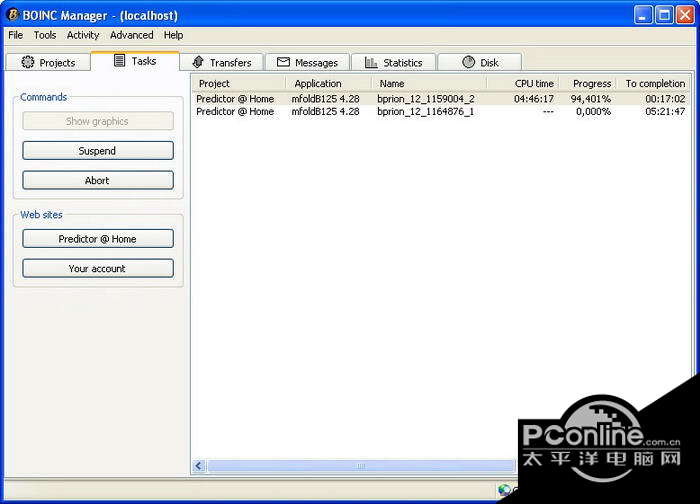Click the Disk tab pie icon
The height and width of the screenshot is (504, 700).
[468, 62]
